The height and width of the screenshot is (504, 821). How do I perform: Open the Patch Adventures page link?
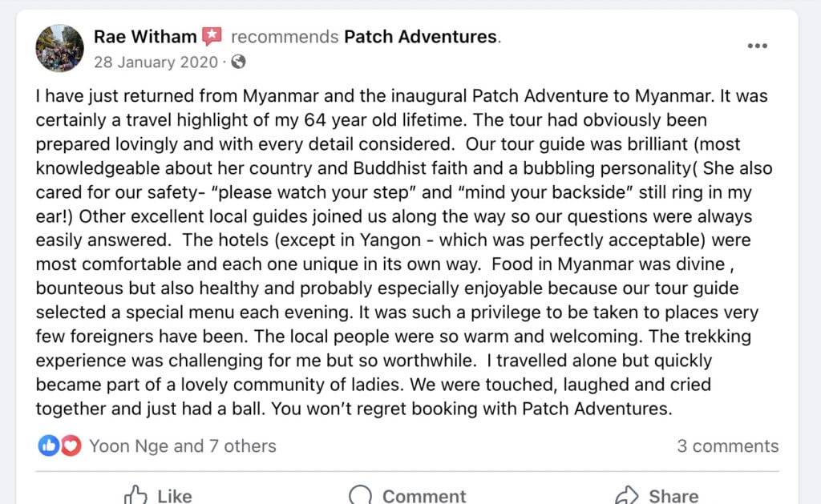(420, 37)
